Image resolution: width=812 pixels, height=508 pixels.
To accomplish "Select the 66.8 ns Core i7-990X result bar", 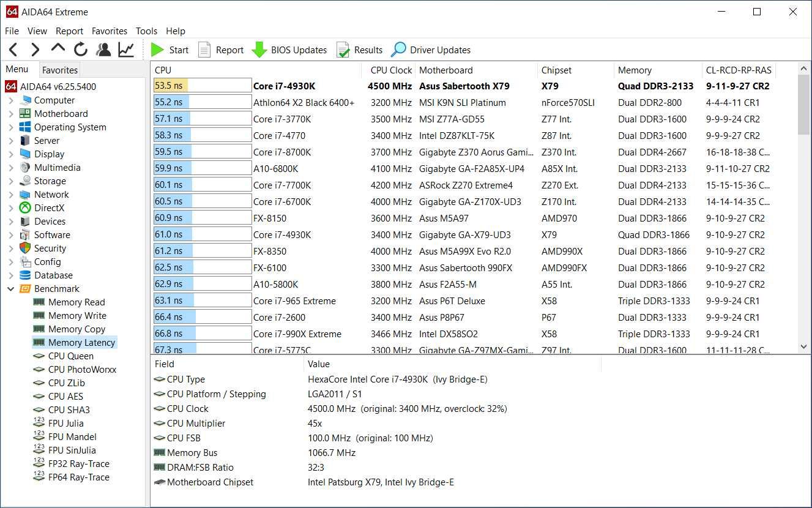I will click(203, 334).
